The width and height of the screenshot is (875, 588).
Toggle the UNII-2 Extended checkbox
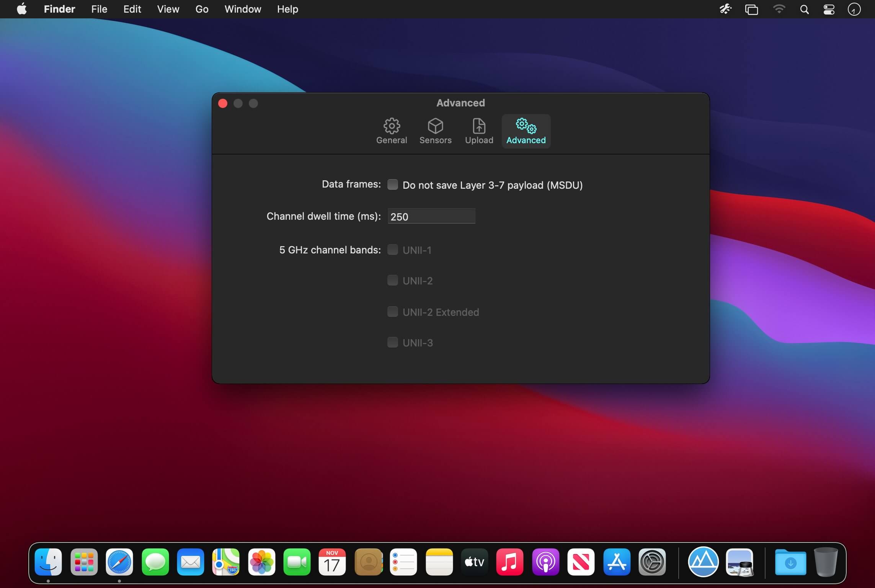(392, 312)
